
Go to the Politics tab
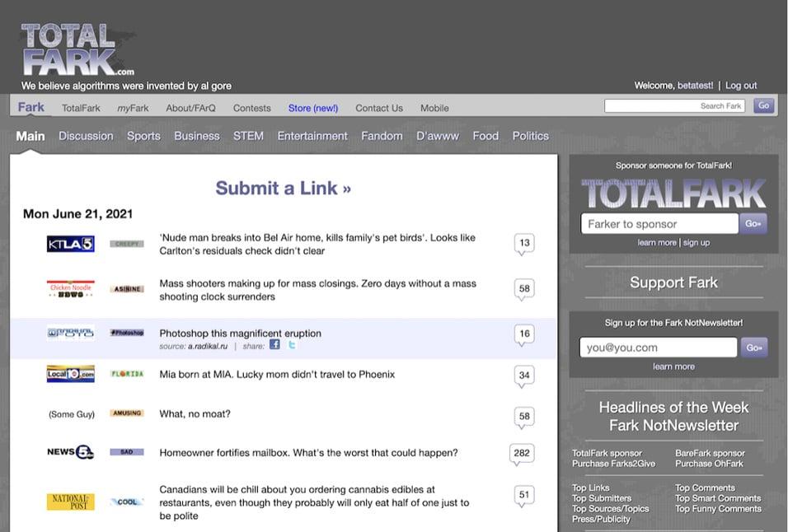click(531, 136)
